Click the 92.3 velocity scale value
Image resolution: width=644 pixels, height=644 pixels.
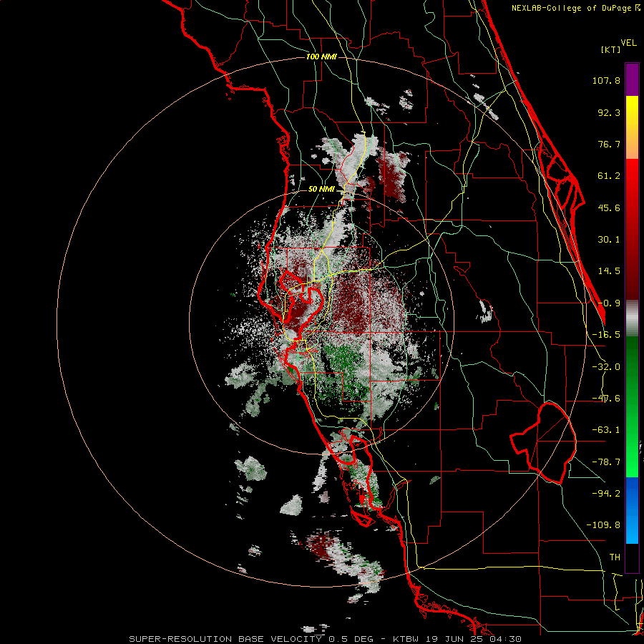pyautogui.click(x=609, y=112)
